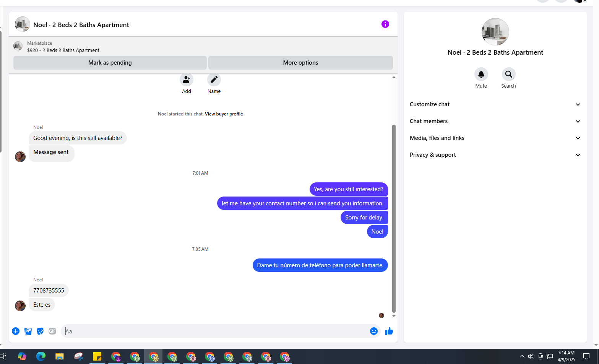Click the Add label under add-people icon

tap(187, 91)
